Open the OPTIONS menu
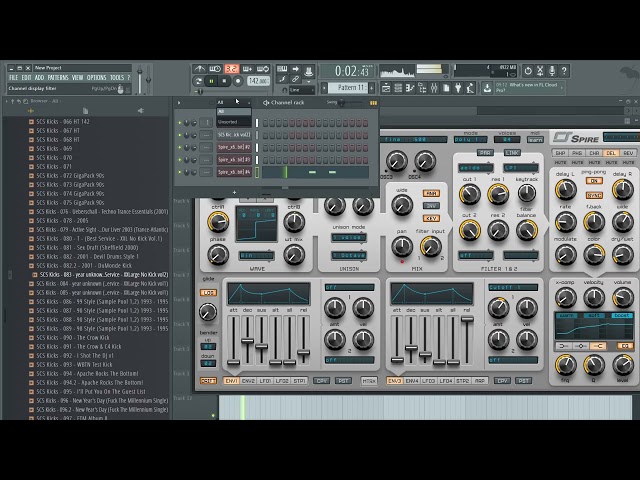640x480 pixels. tap(96, 78)
